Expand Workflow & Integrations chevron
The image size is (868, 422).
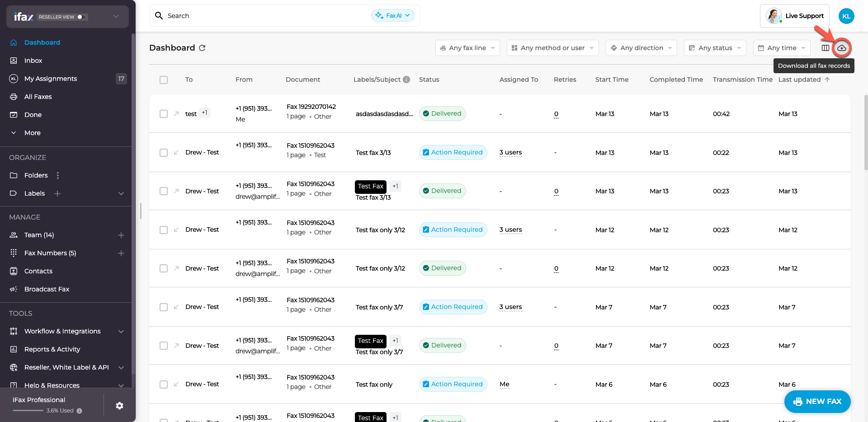[121, 331]
